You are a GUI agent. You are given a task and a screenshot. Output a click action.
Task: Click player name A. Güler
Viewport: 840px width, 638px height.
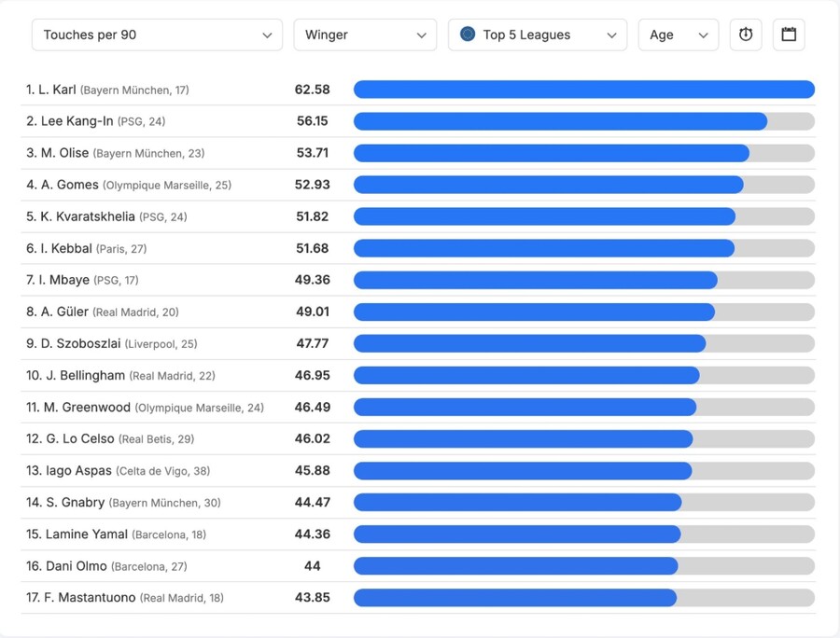pos(64,312)
